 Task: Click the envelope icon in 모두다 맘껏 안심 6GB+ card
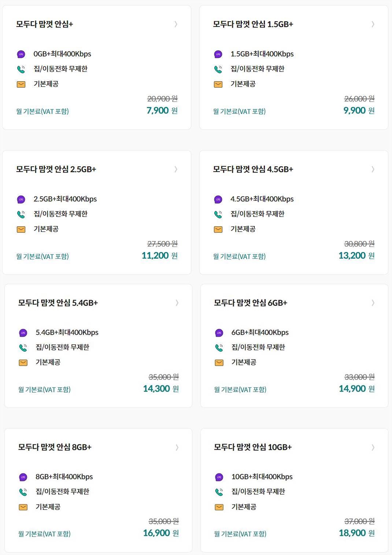click(219, 363)
